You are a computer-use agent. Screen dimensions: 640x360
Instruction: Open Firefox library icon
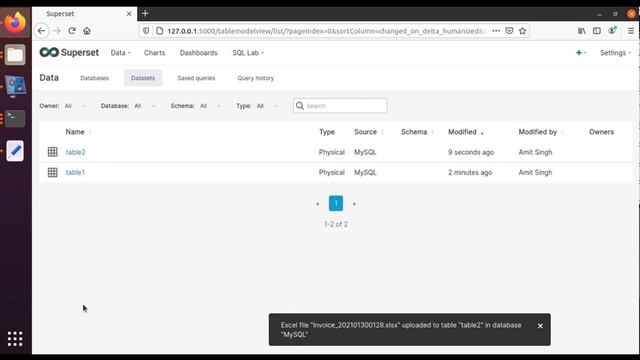coord(582,31)
